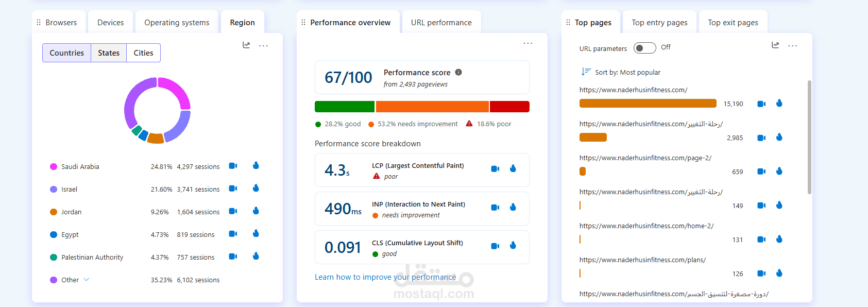This screenshot has width=868, height=307.
Task: Open recordings for /page-2/ URL
Action: click(761, 172)
